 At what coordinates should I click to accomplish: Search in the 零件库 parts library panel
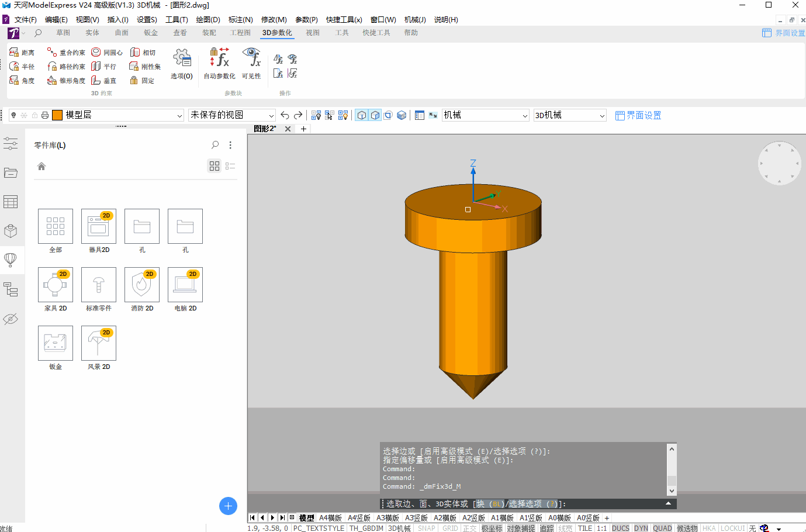click(x=215, y=145)
